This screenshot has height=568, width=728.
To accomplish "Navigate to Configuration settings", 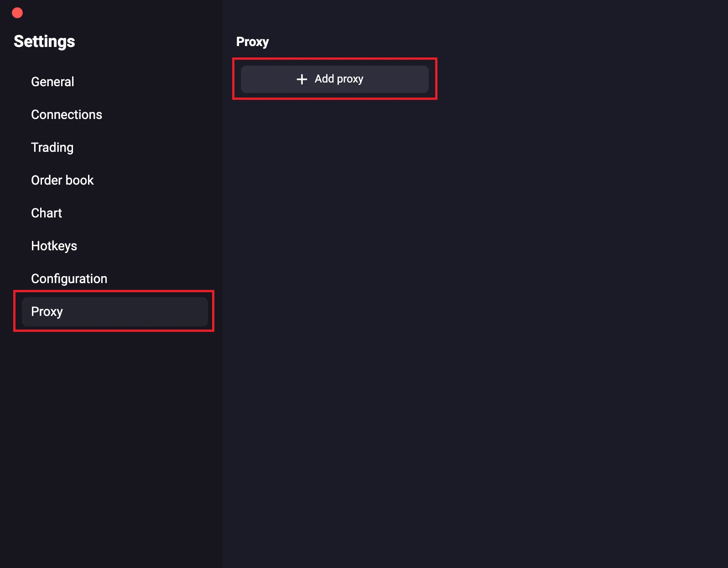I will 69,279.
